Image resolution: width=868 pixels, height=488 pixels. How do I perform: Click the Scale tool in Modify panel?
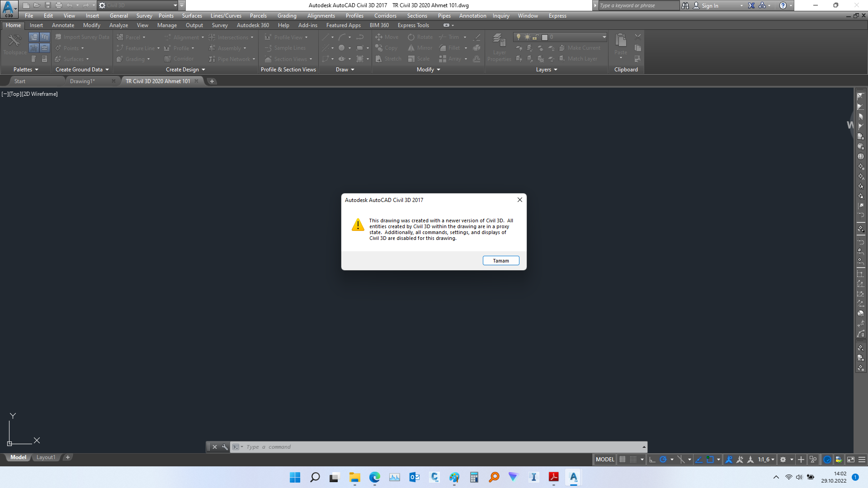[x=419, y=59]
